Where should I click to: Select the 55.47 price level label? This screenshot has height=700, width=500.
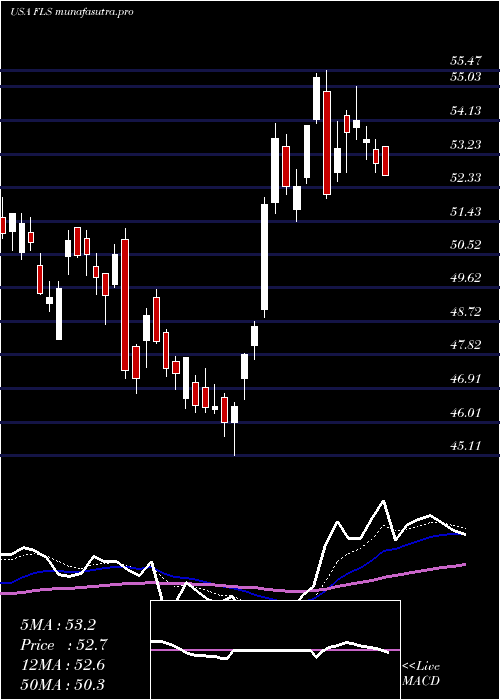[465, 61]
